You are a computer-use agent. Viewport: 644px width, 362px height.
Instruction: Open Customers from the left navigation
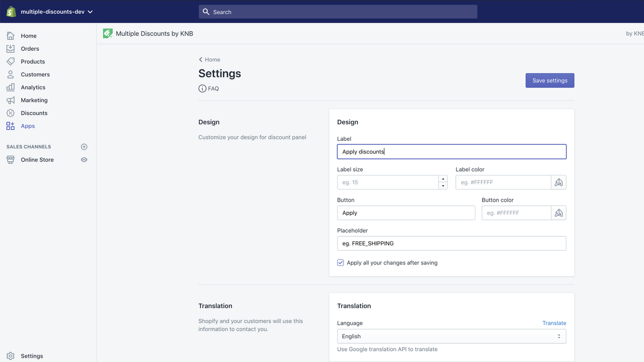(x=11, y=74)
